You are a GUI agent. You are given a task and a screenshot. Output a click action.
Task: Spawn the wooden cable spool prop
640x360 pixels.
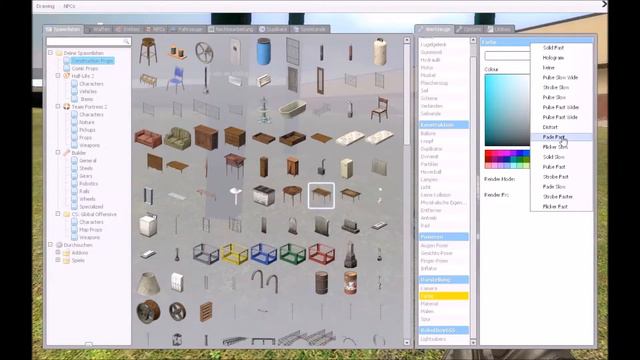(x=148, y=311)
